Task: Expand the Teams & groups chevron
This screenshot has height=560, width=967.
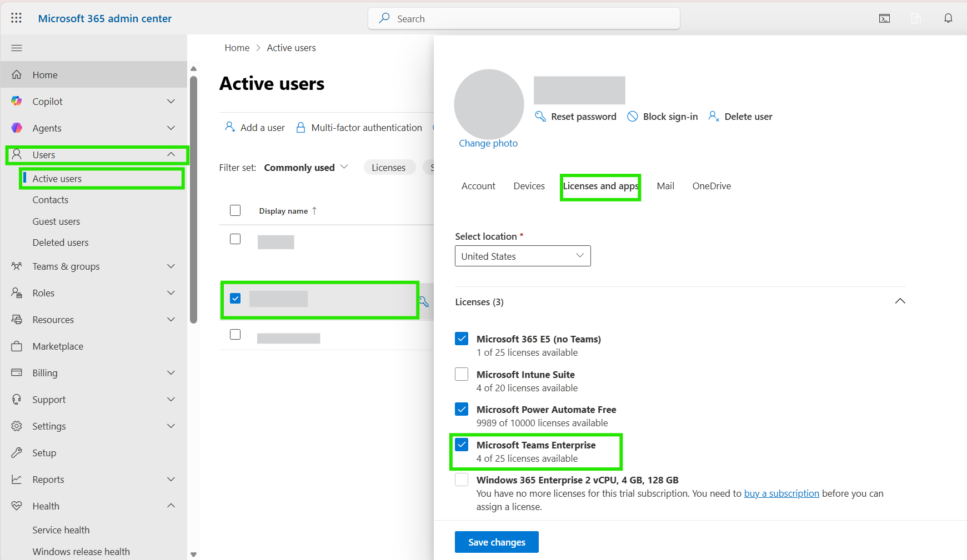Action: [x=171, y=266]
